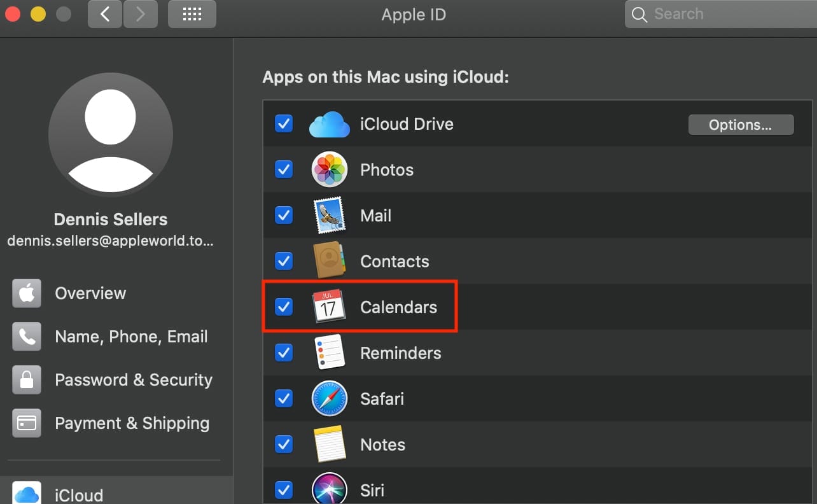This screenshot has width=817, height=504.
Task: Go back with the left arrow
Action: 105,14
